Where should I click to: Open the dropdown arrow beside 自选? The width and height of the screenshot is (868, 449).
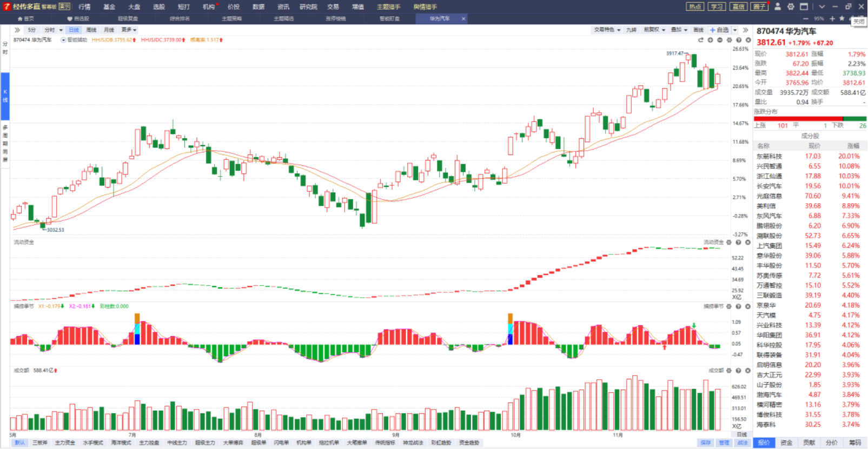(x=734, y=30)
